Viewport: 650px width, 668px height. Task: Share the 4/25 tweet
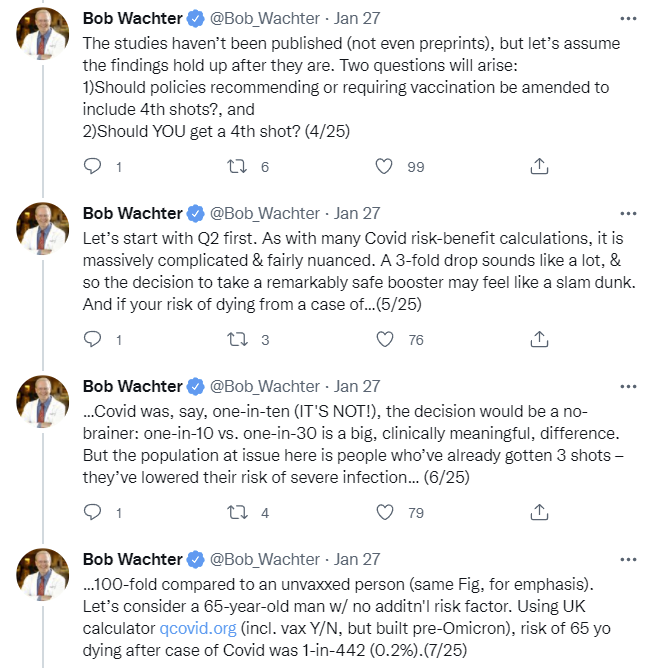(539, 166)
